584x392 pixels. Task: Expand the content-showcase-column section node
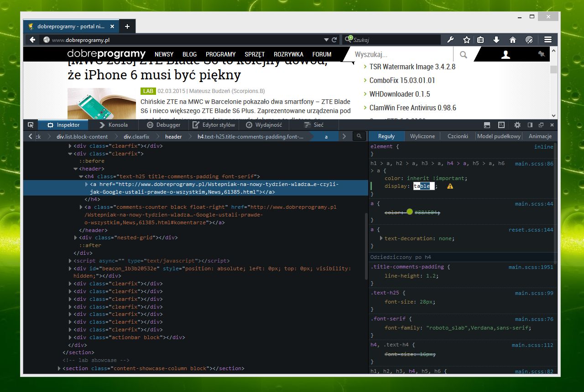coord(59,369)
